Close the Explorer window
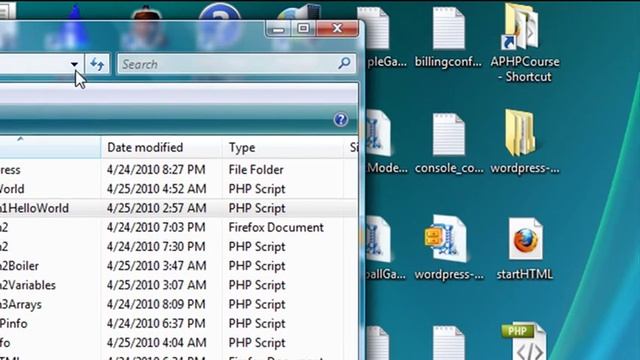Viewport: 640px width, 360px height. pyautogui.click(x=337, y=28)
